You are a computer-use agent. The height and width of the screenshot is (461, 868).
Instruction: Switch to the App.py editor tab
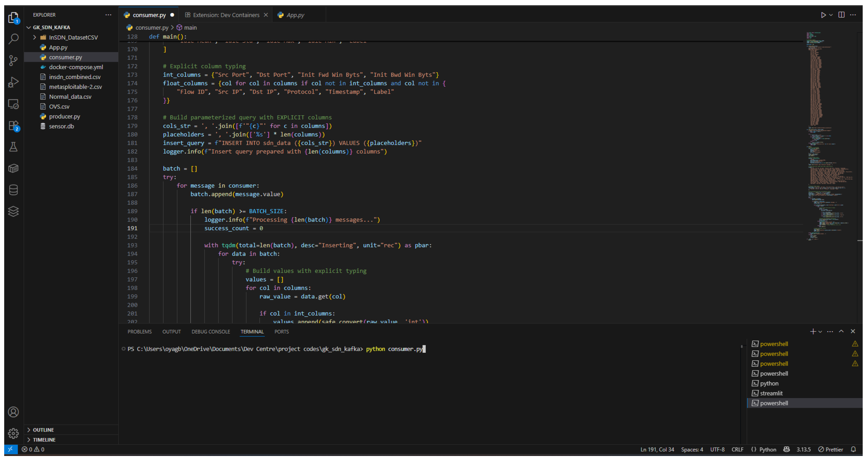pos(295,15)
